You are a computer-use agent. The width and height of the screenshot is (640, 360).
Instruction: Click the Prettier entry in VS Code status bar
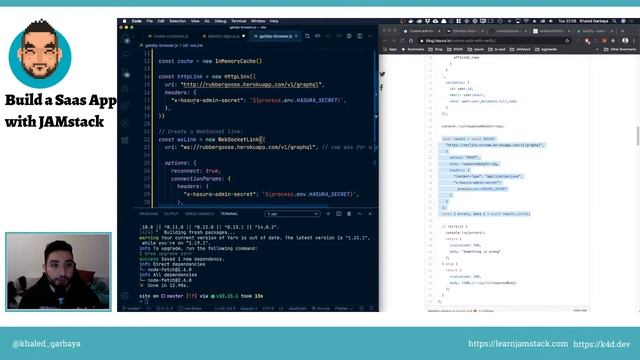point(343,308)
